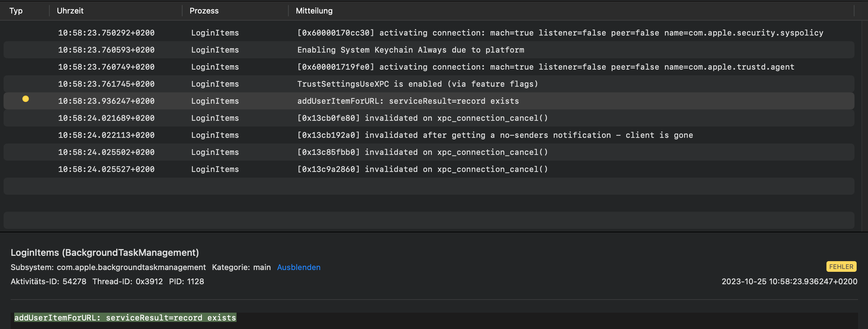The width and height of the screenshot is (868, 329).
Task: Click the detail timestamp 2023-10-25 10:58:23.936247+0200
Action: [x=789, y=281]
